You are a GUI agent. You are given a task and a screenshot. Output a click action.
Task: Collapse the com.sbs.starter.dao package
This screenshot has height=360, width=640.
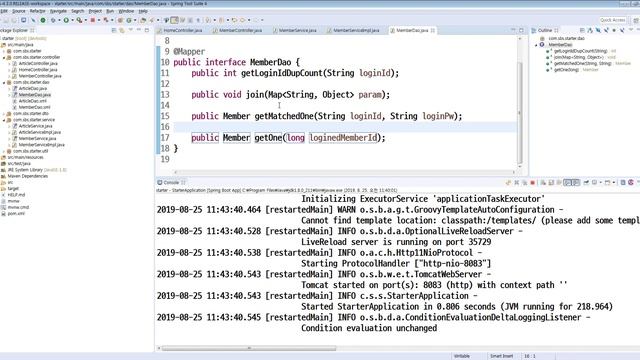tap(4, 82)
